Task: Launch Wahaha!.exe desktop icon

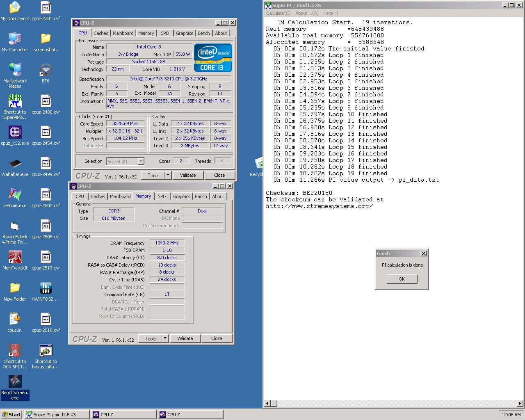Action: click(x=15, y=167)
